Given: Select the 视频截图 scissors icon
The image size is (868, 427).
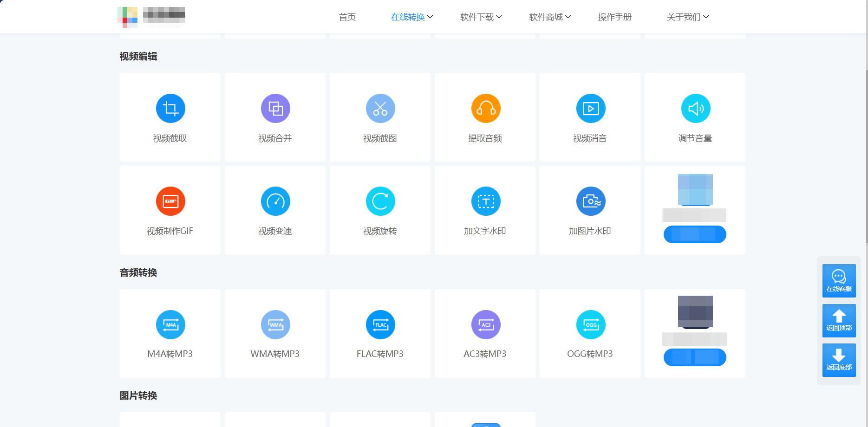Looking at the screenshot, I should (380, 109).
